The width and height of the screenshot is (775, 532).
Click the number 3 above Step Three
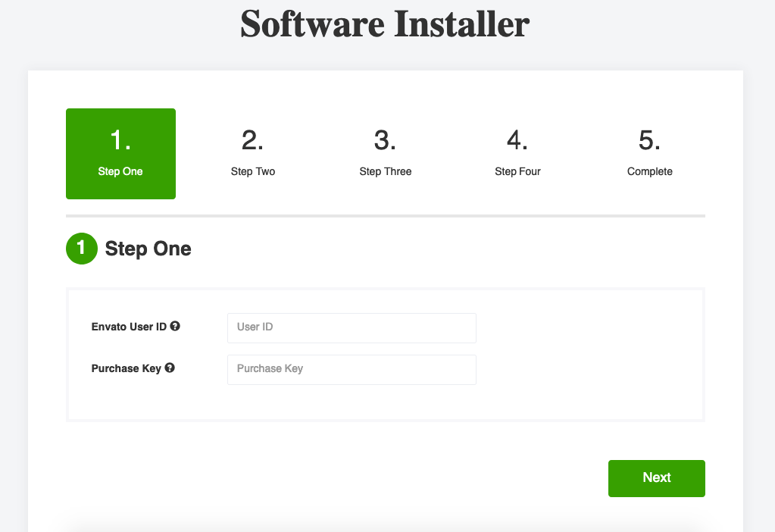[385, 139]
